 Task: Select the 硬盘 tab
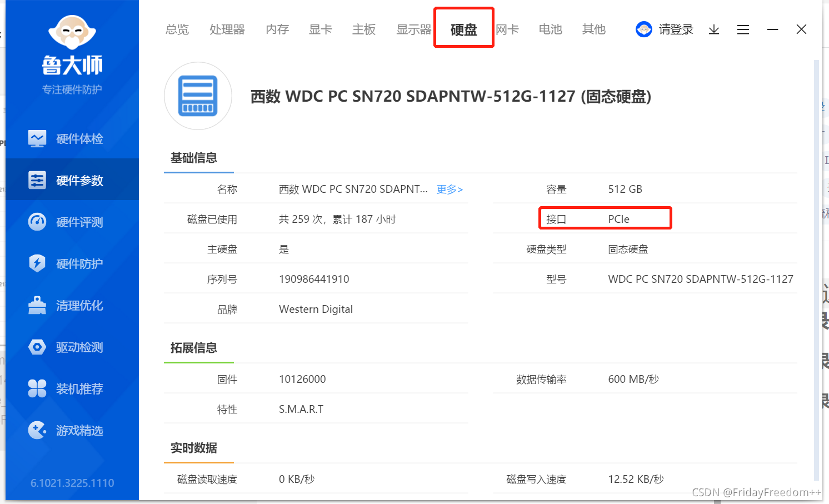(x=464, y=29)
